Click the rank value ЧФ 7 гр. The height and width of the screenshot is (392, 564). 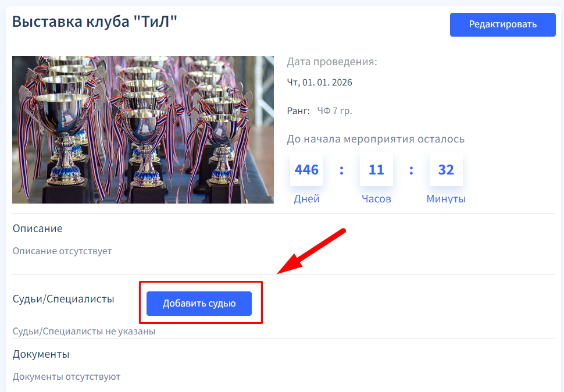(334, 111)
